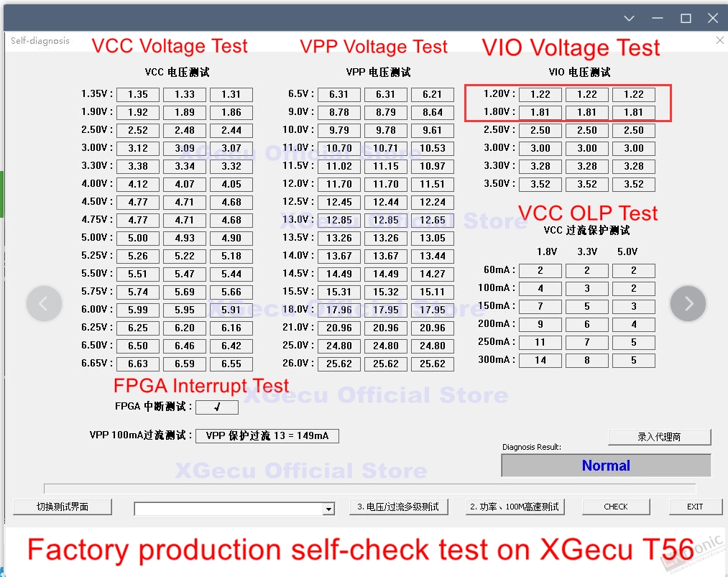
Task: Select VCC 3.30V reading 3.34
Action: tap(184, 166)
